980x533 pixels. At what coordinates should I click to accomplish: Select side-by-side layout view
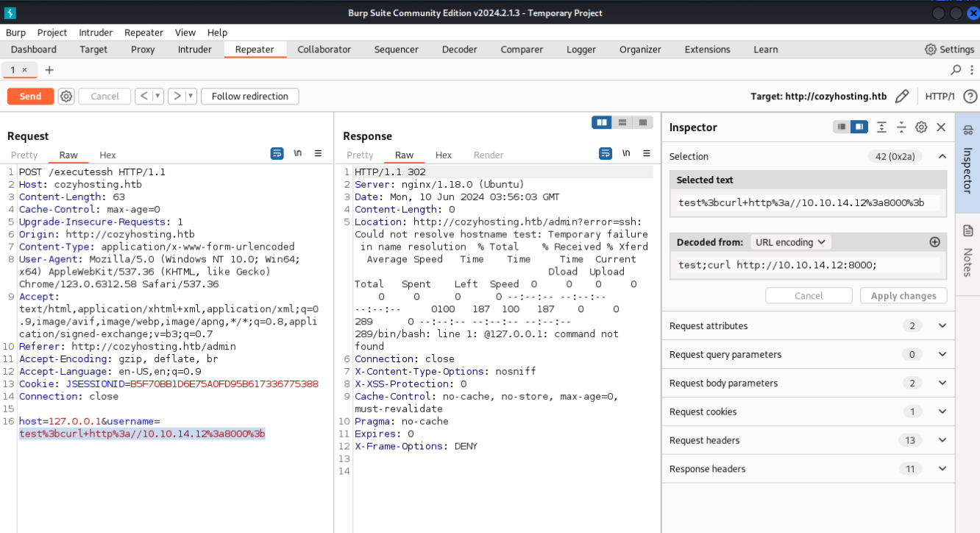602,122
